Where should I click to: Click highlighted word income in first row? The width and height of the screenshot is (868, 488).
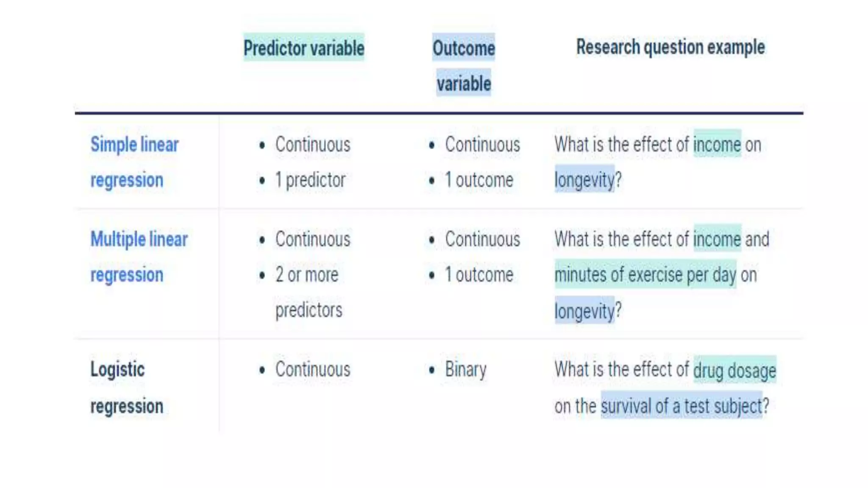click(717, 145)
